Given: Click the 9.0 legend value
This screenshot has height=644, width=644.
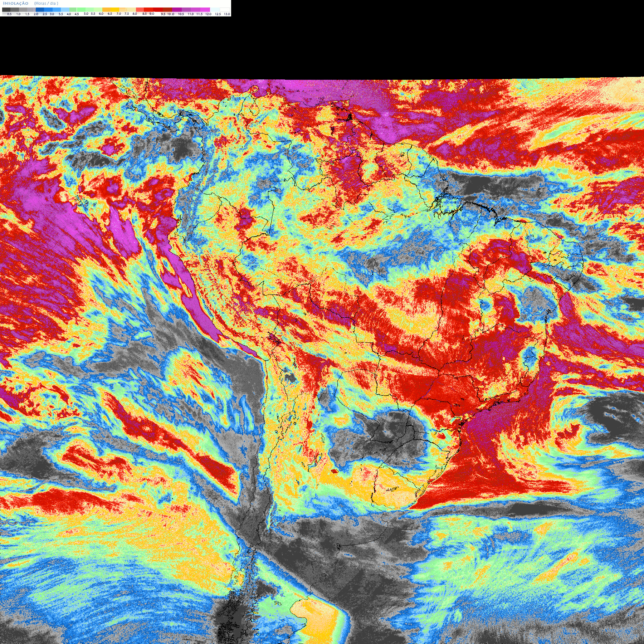Looking at the screenshot, I should click(152, 14).
